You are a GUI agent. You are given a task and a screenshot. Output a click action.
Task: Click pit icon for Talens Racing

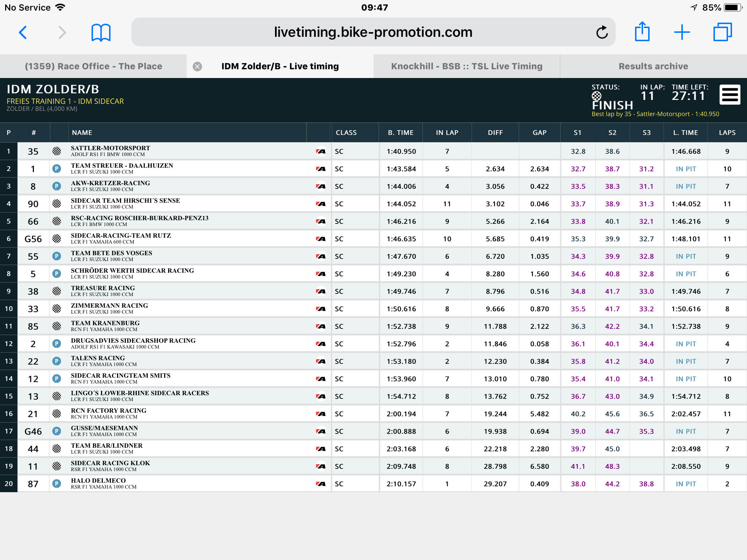pos(57,361)
